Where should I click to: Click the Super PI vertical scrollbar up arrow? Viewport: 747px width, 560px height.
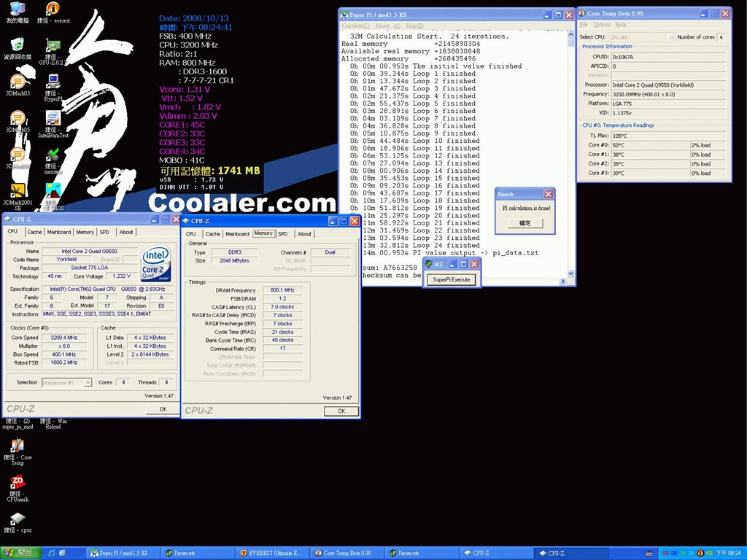[x=570, y=35]
